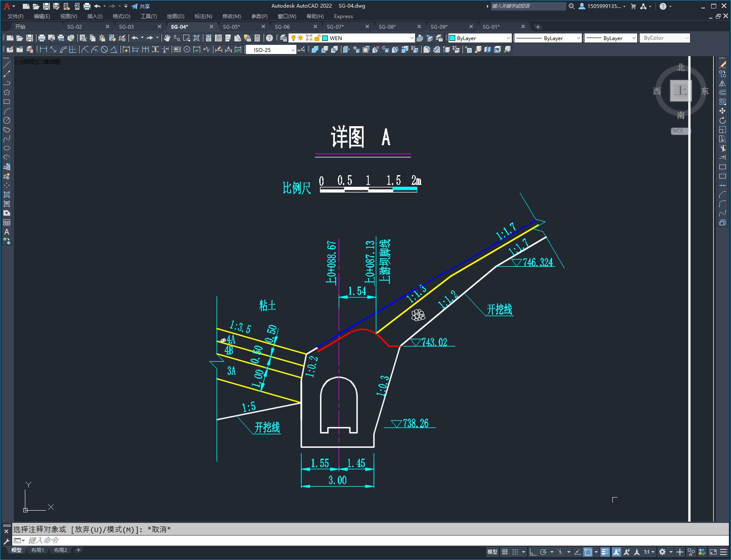Viewport: 731px width, 560px height.
Task: Select the Polygon draw tool
Action: [x=7, y=93]
